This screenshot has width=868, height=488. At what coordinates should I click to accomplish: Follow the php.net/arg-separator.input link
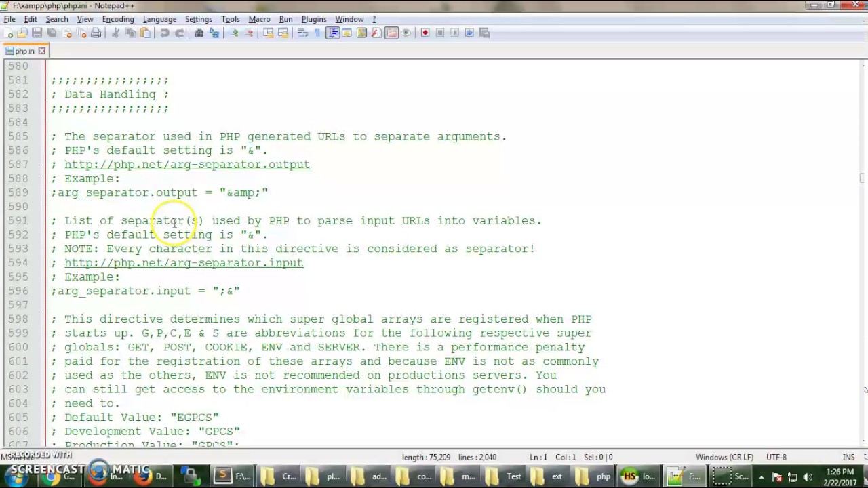[184, 262]
